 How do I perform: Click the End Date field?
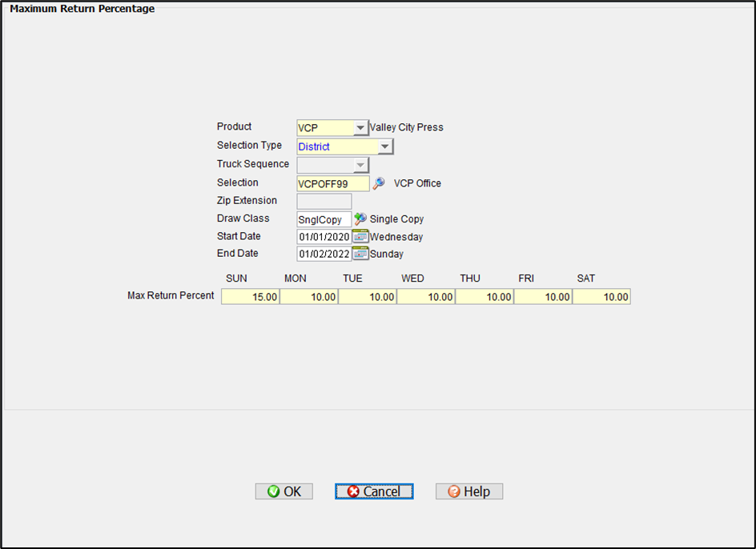coord(324,254)
